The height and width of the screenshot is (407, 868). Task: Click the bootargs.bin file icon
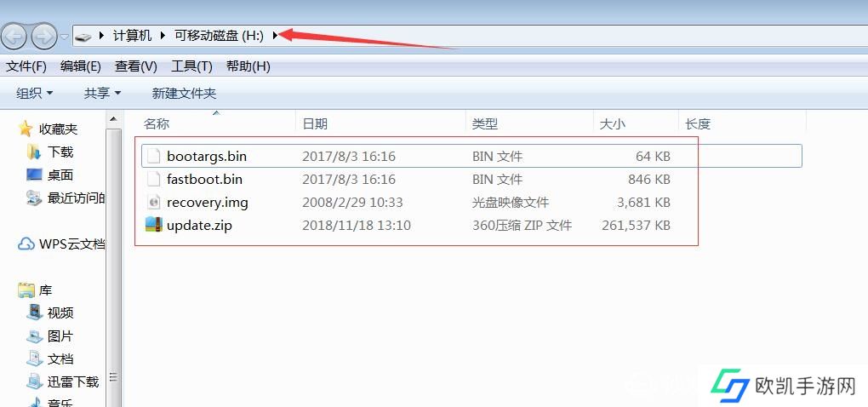point(154,156)
